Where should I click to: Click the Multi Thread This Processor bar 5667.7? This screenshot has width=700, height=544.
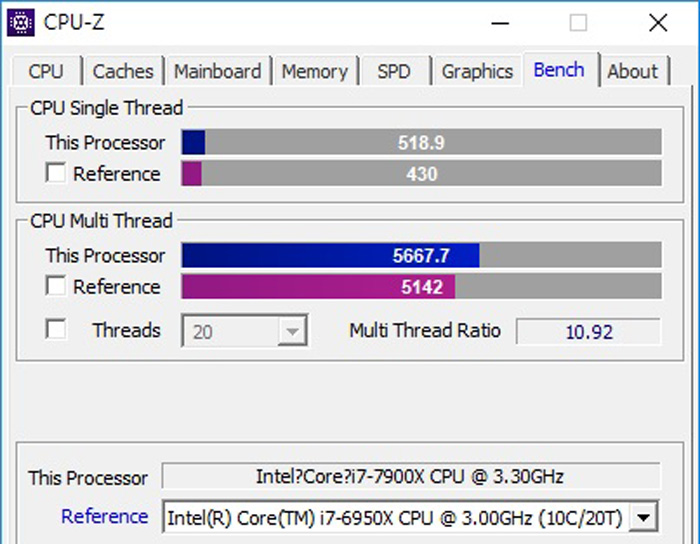(421, 255)
